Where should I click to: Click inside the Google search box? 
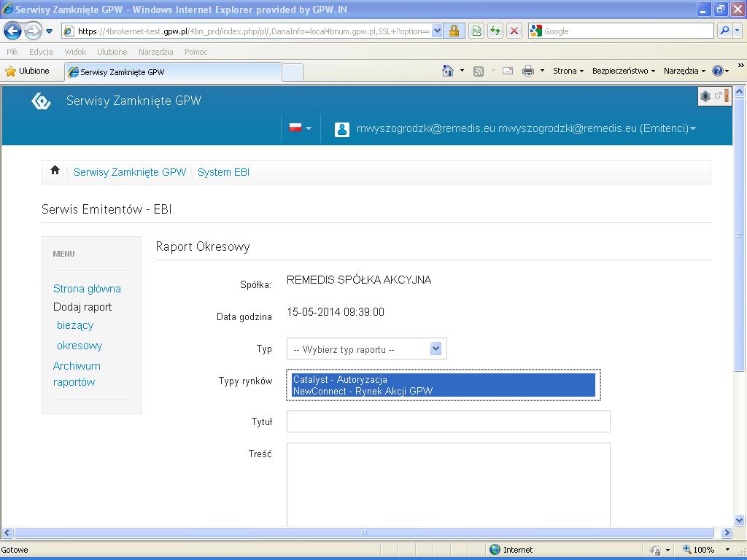pyautogui.click(x=627, y=31)
